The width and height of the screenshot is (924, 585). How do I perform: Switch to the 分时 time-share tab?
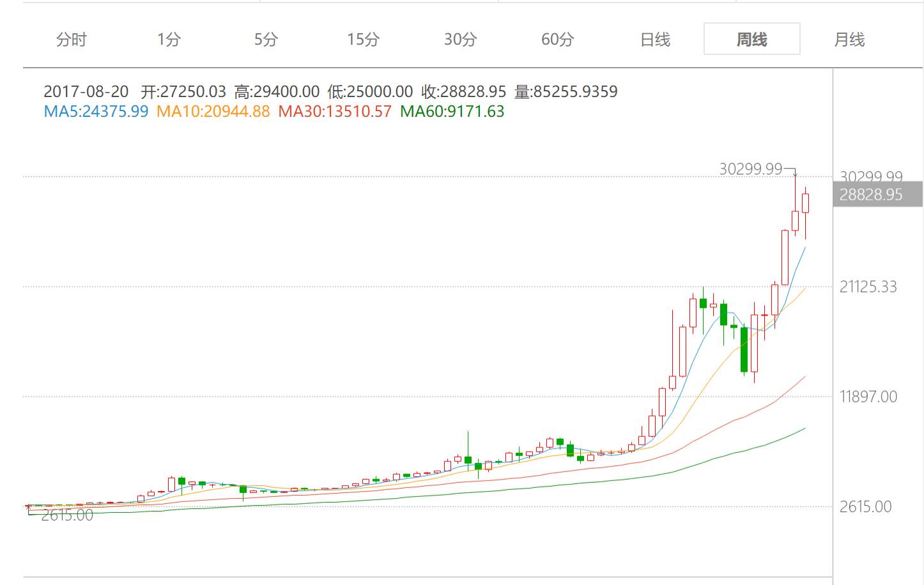click(71, 40)
